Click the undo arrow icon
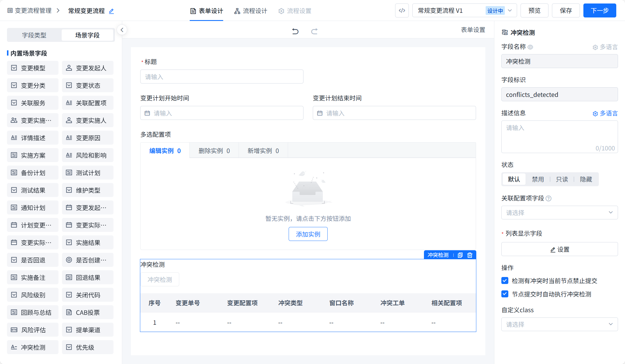 295,31
